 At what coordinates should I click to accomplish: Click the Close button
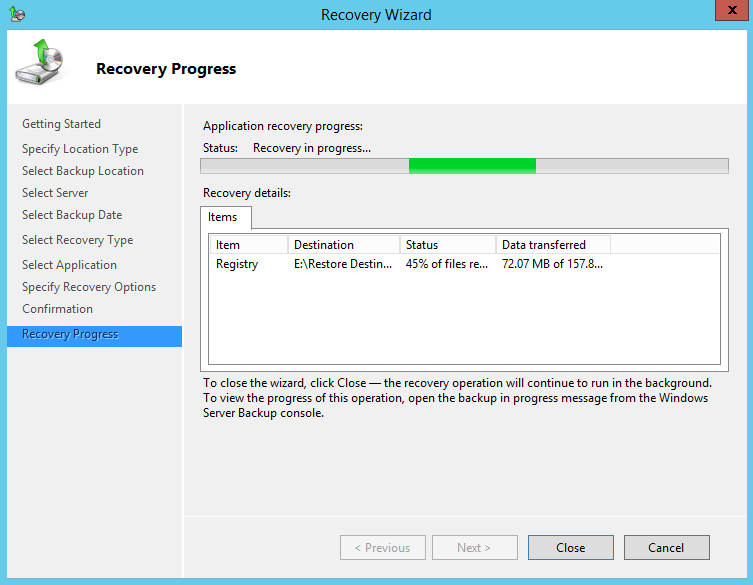click(x=570, y=548)
